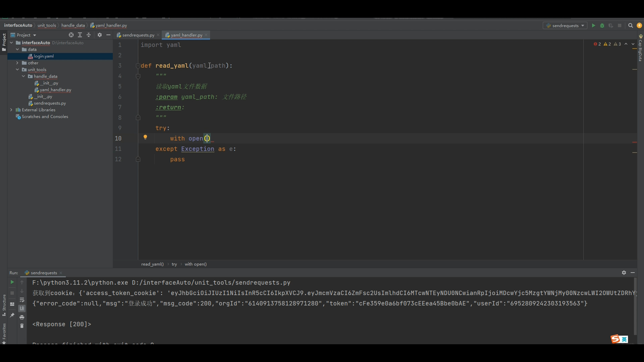Click the stop process icon in top toolbar
The image size is (644, 362).
coord(620,25)
